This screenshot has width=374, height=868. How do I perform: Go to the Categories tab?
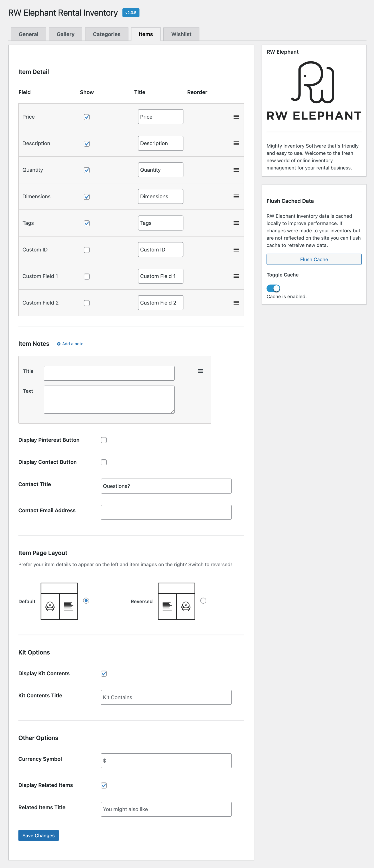tap(106, 34)
